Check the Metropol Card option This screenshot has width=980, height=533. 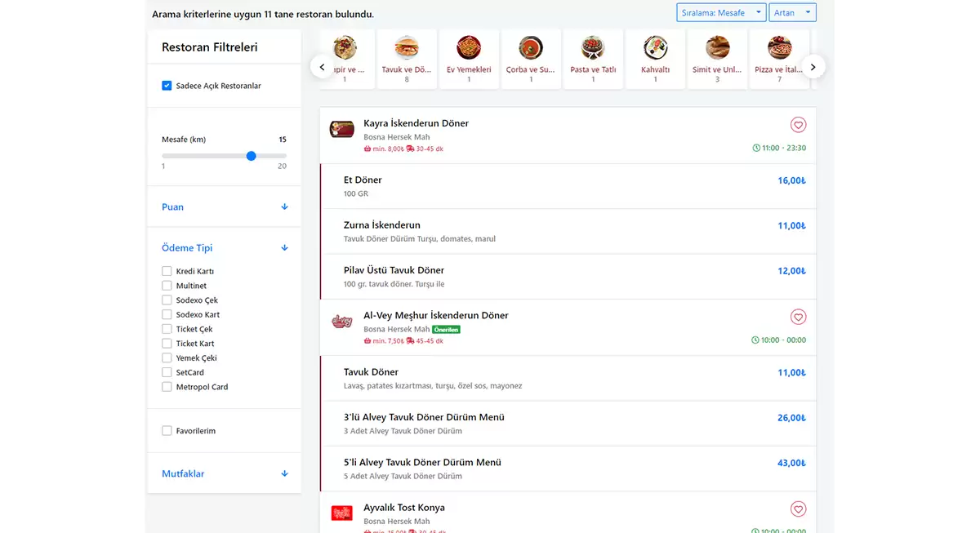(167, 387)
